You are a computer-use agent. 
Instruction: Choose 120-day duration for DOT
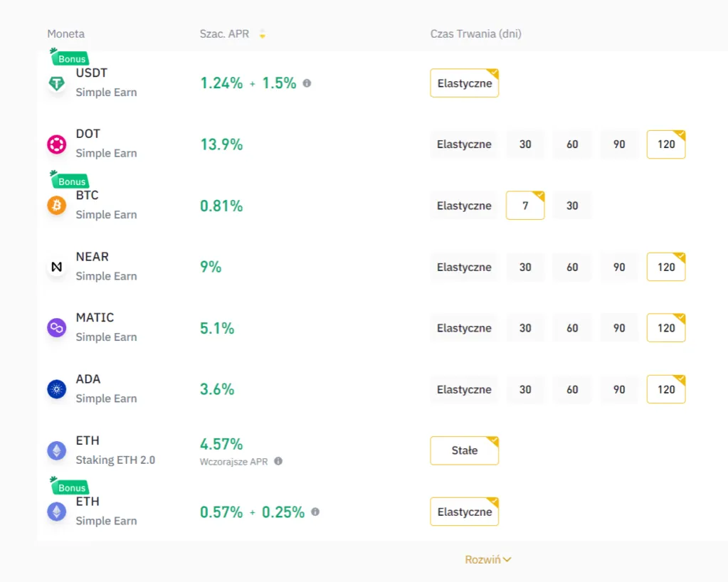pyautogui.click(x=666, y=144)
